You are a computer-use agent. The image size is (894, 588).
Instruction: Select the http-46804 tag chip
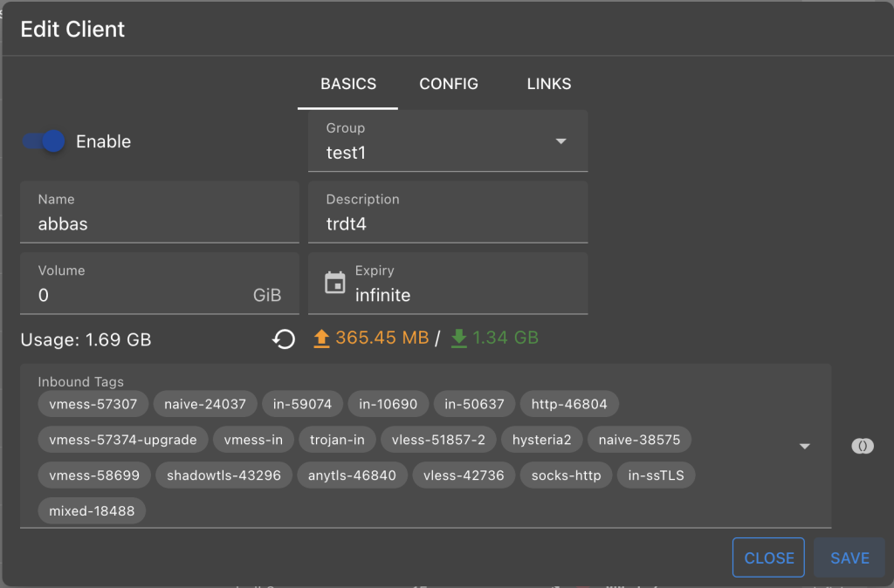[569, 404]
